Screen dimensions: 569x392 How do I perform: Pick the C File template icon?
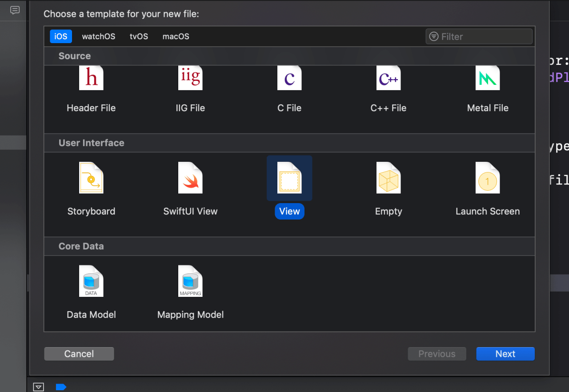pos(289,78)
